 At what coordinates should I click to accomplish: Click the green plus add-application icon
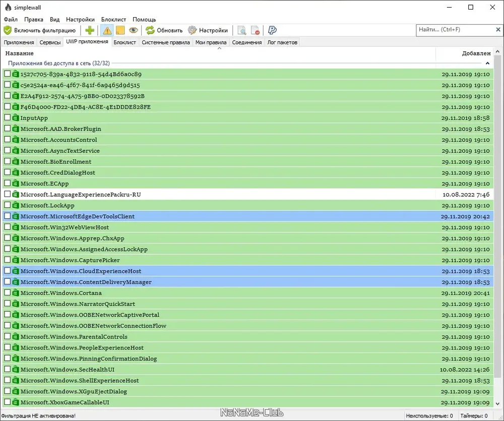[x=90, y=30]
